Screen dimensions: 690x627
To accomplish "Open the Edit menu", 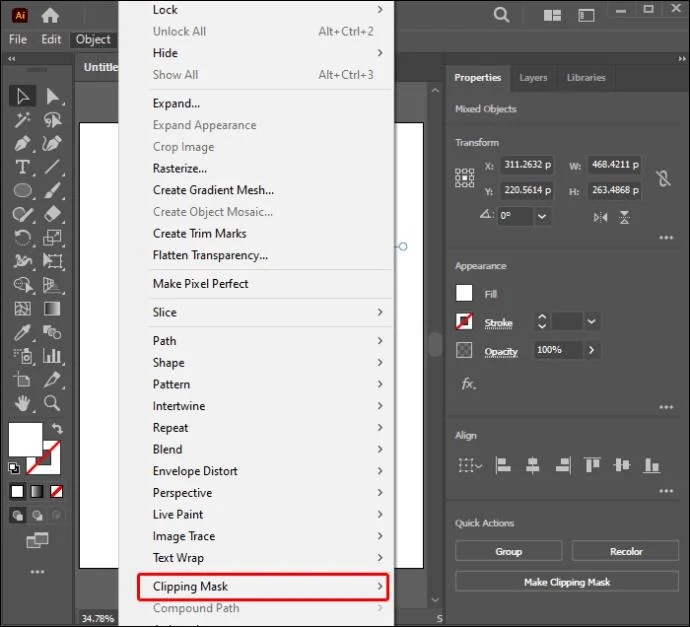I will point(51,39).
